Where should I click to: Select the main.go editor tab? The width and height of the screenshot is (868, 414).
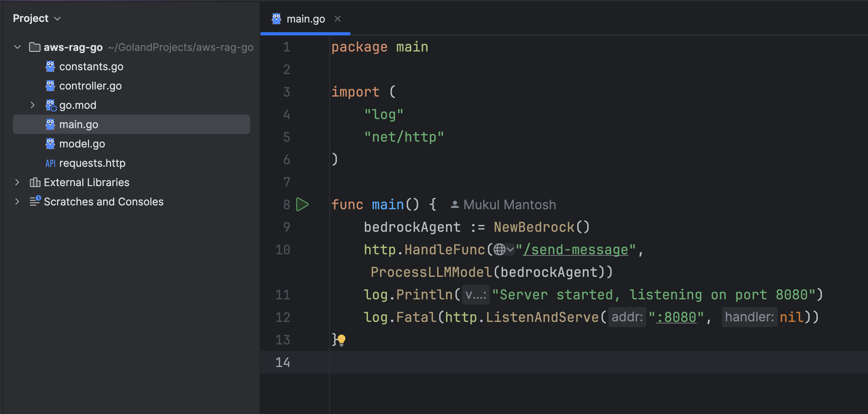305,19
